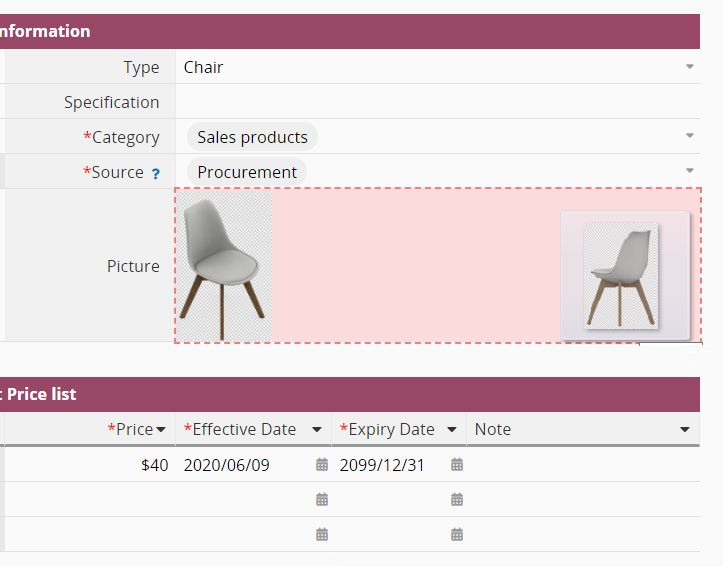Open calendar for second row Expiry Date
The width and height of the screenshot is (723, 566).
point(457,500)
